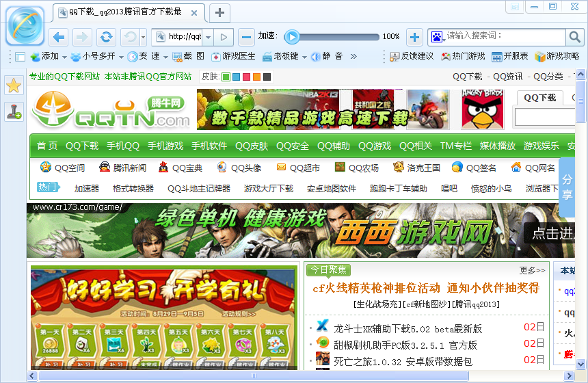This screenshot has height=383, width=588.
Task: Click the speed slider handle
Action: (x=292, y=37)
